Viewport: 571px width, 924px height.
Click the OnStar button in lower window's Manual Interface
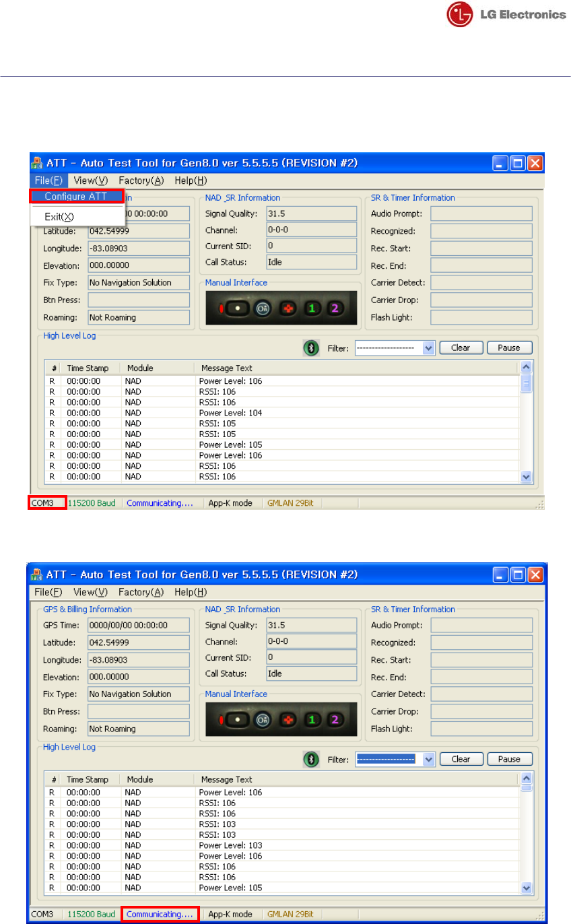click(x=263, y=720)
